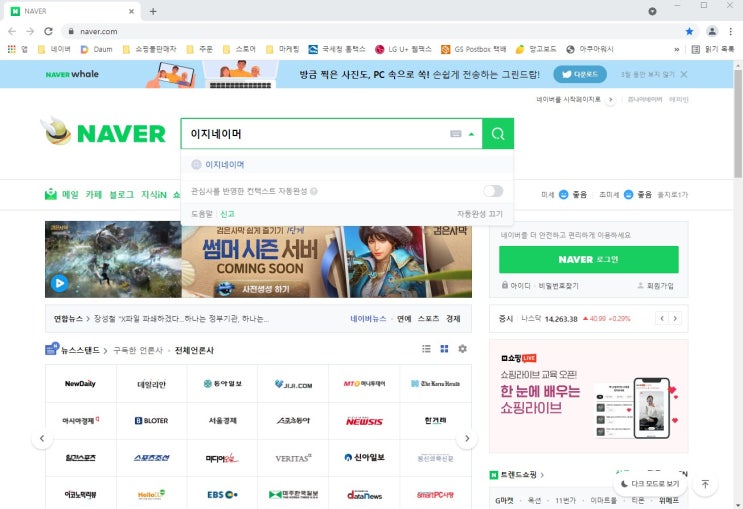Go to previous newsstand page arrow
Viewport: 743px width, 509px height.
click(42, 438)
